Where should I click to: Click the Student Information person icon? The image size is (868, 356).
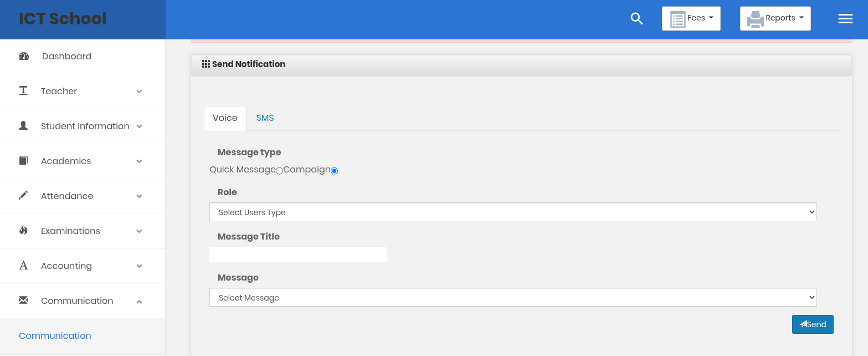tap(23, 126)
